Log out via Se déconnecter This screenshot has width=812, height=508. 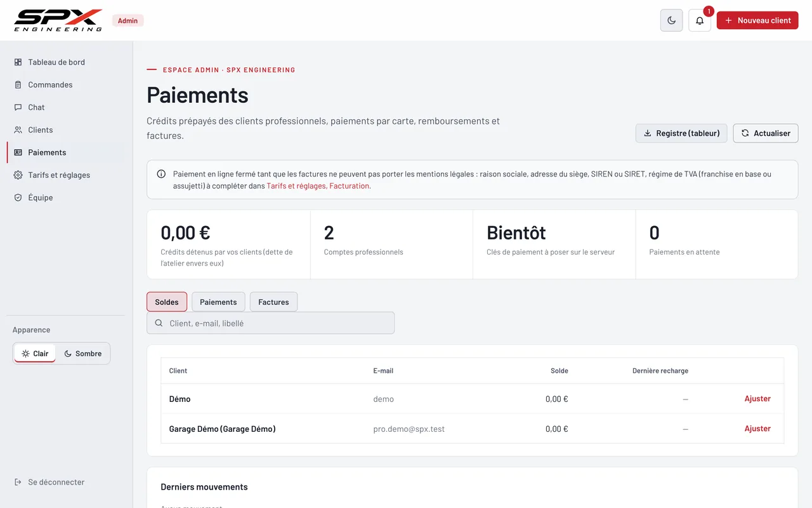click(66, 482)
